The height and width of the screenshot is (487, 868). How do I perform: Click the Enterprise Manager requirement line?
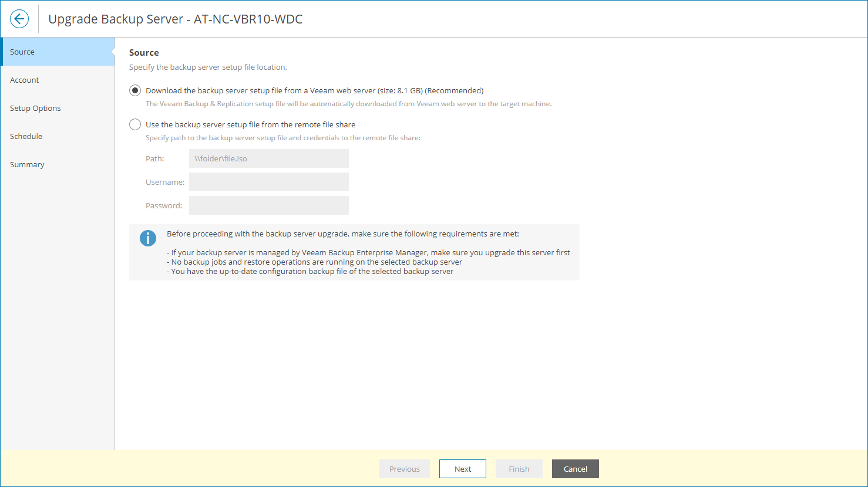[368, 252]
